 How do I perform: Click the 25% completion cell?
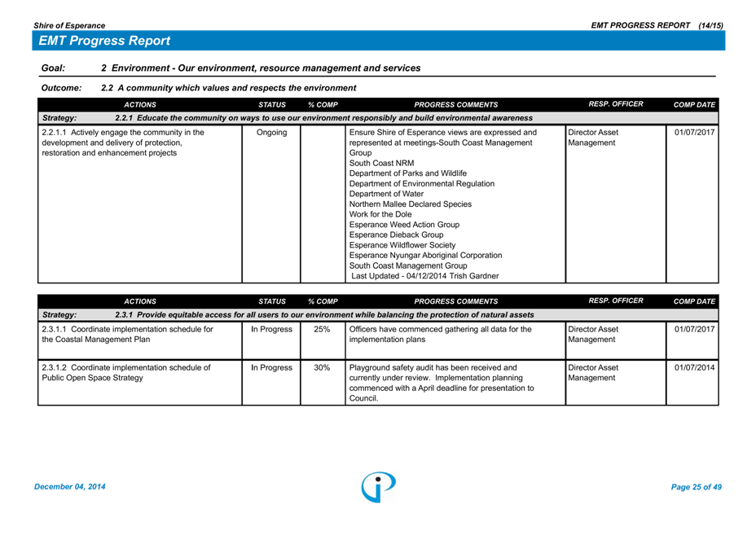322,330
